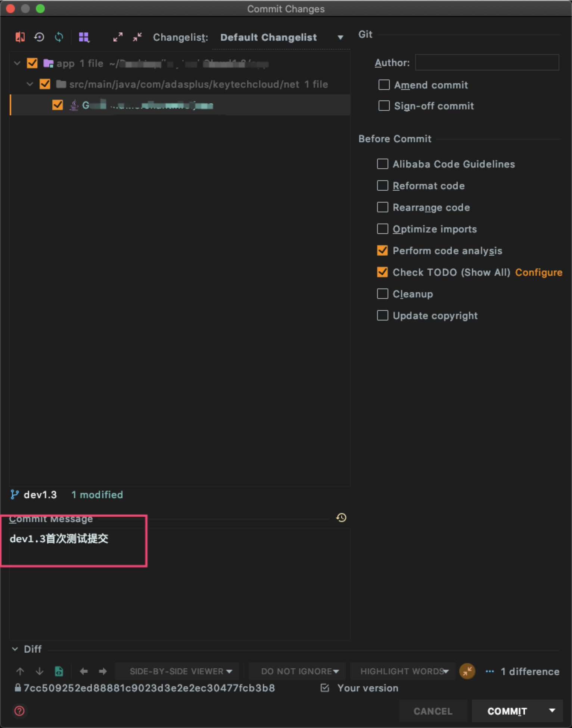The width and height of the screenshot is (572, 728).
Task: Jump to next difference arrow
Action: [x=39, y=671]
